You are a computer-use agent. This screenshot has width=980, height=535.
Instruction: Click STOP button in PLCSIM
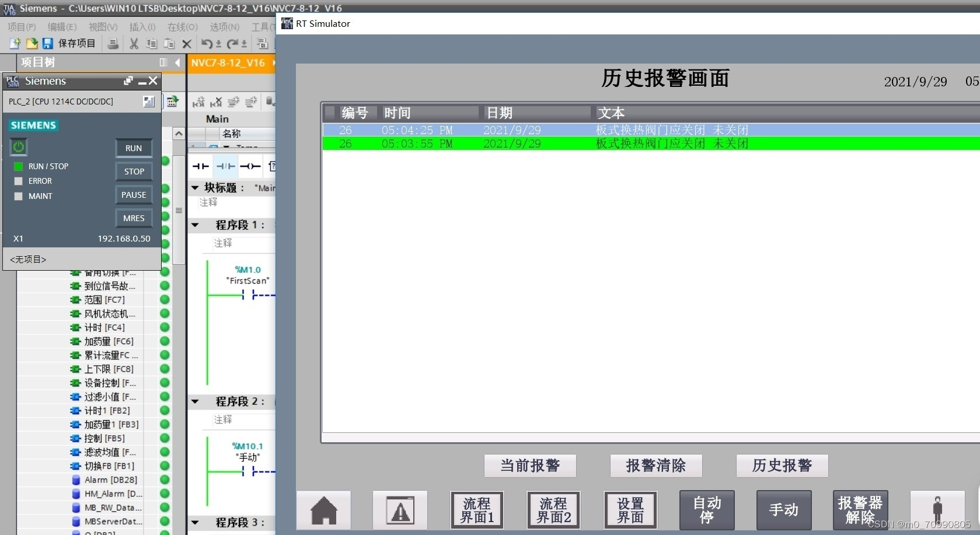coord(134,172)
